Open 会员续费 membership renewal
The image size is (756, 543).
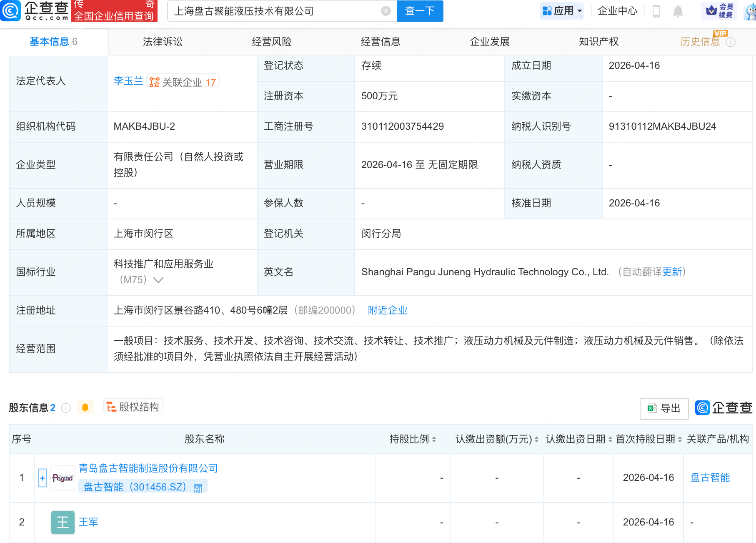coord(719,10)
